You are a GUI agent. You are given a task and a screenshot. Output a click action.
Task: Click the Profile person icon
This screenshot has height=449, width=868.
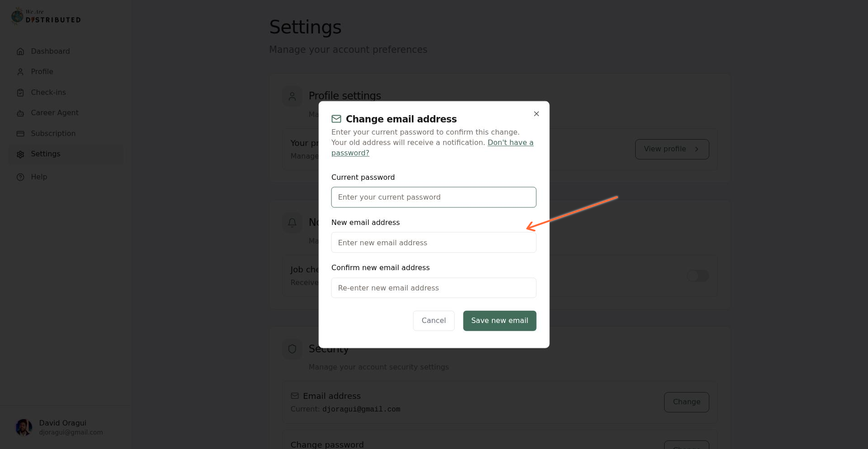tap(20, 71)
